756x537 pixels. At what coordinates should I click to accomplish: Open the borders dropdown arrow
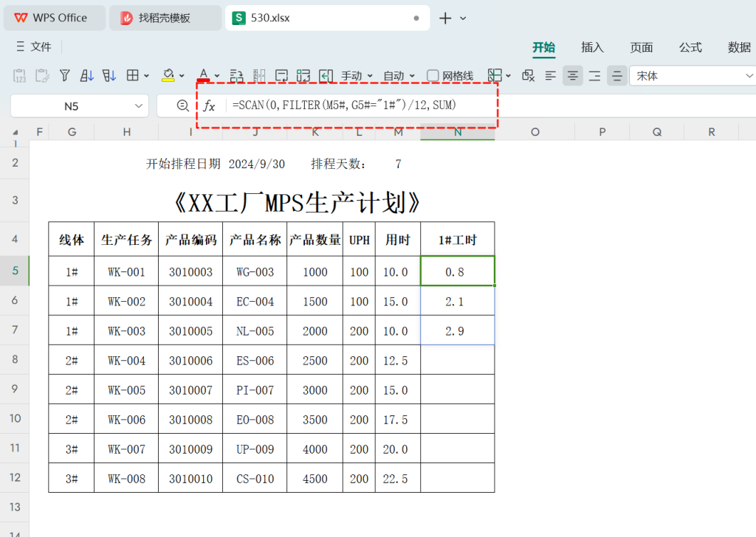click(147, 76)
